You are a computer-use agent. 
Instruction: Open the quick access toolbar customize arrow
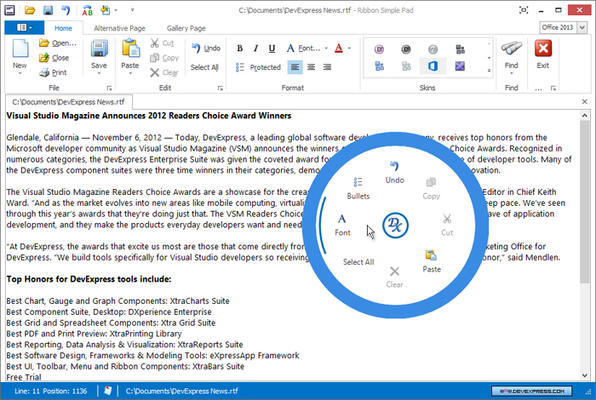[132, 10]
